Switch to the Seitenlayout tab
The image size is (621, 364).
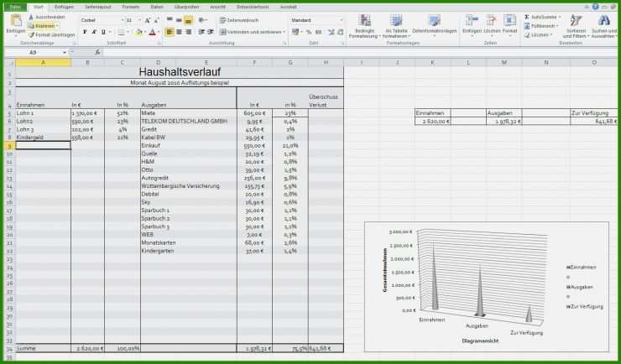pos(98,7)
